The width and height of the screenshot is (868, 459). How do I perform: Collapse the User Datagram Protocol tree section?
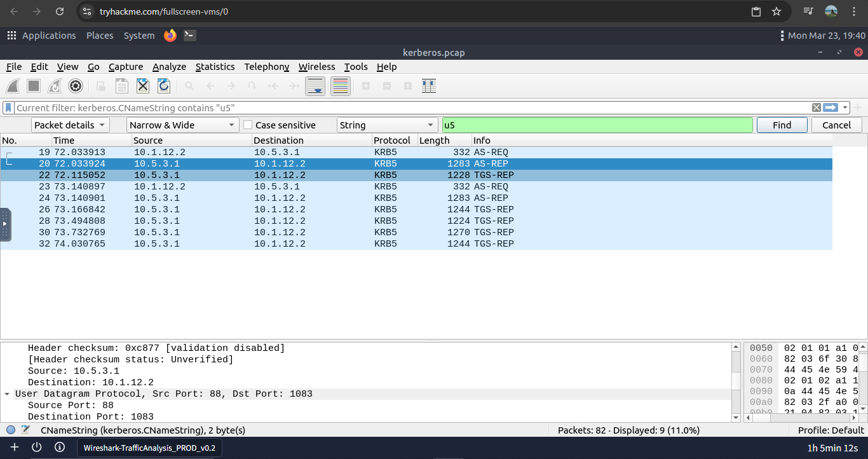click(x=6, y=394)
